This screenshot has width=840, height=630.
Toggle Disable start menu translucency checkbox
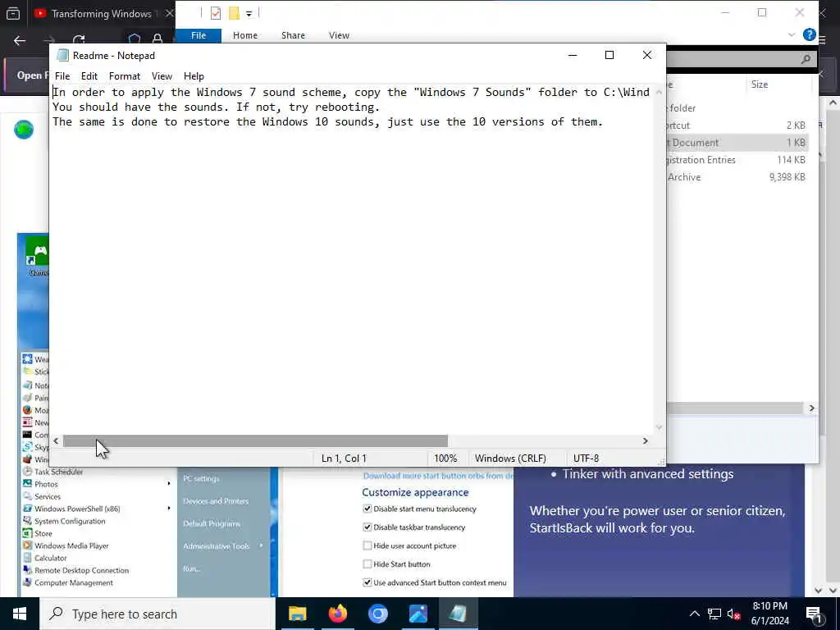click(x=367, y=509)
